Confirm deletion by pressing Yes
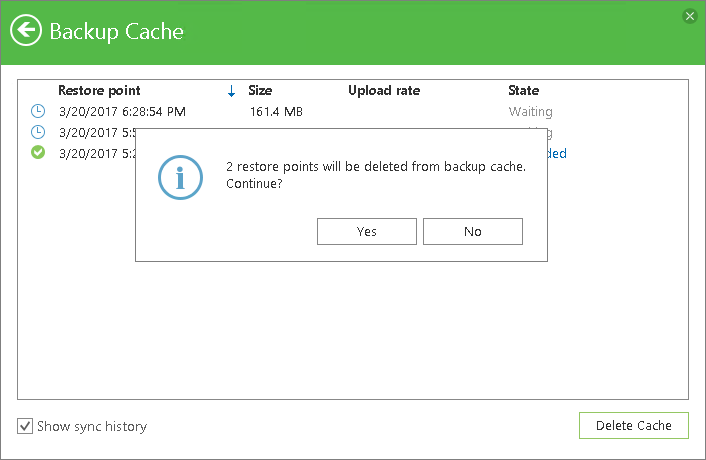This screenshot has height=460, width=706. coord(366,231)
